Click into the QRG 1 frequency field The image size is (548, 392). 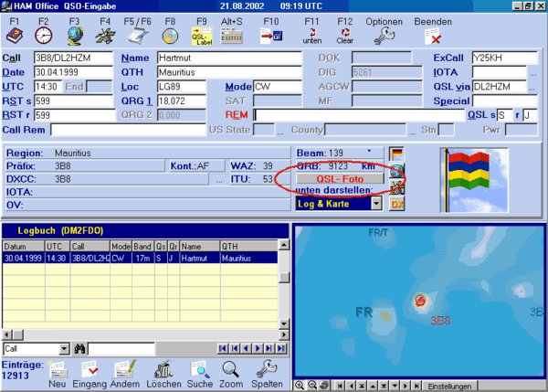[x=182, y=101]
